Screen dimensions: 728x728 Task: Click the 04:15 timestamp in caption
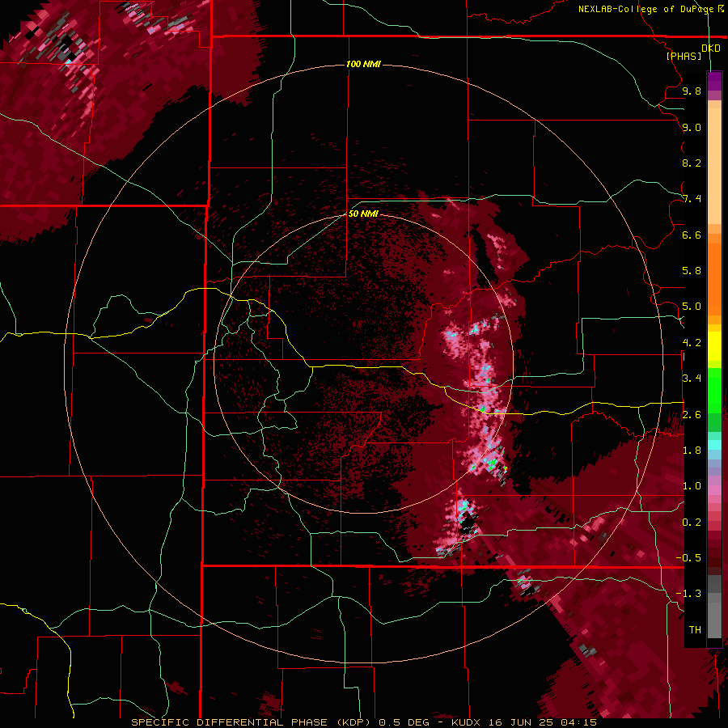coord(578,722)
